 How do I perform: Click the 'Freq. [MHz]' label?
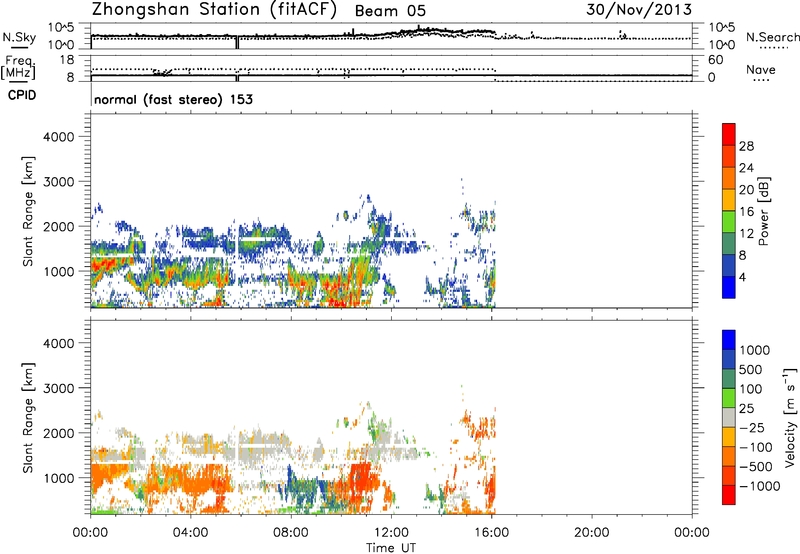tap(18, 67)
